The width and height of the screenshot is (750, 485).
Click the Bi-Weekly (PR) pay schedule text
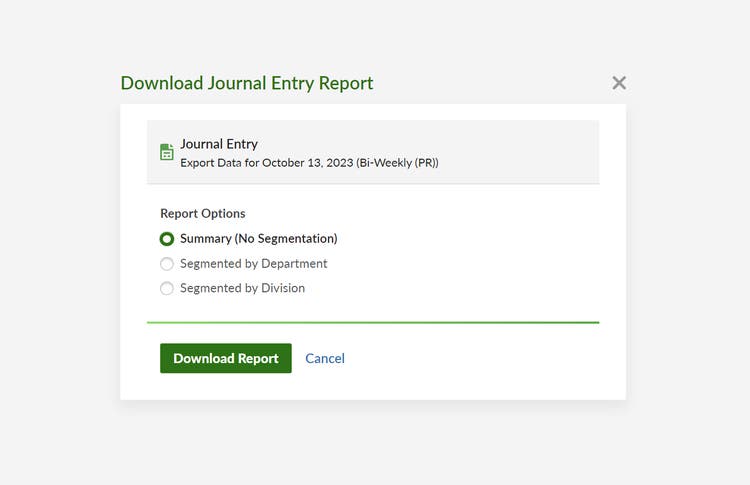pyautogui.click(x=397, y=163)
